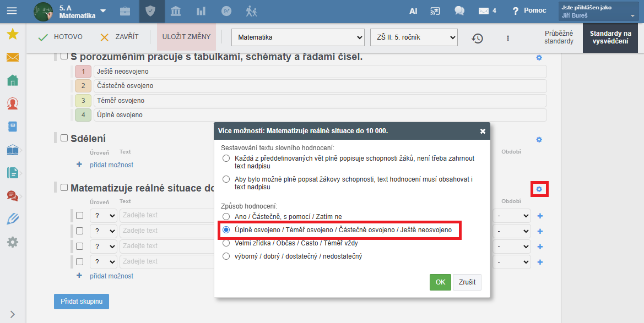This screenshot has width=644, height=323.
Task: Click the Přidat skupinu button
Action: click(82, 302)
